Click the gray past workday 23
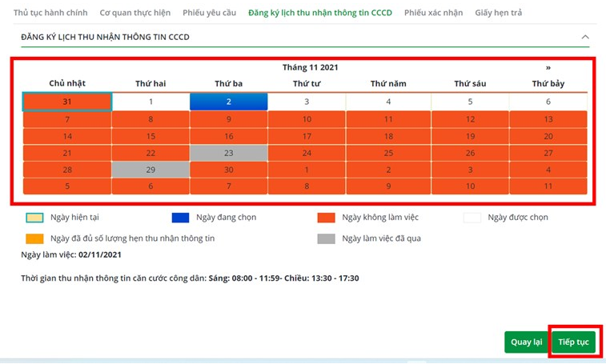Screen dimensions: 606x364 point(228,153)
